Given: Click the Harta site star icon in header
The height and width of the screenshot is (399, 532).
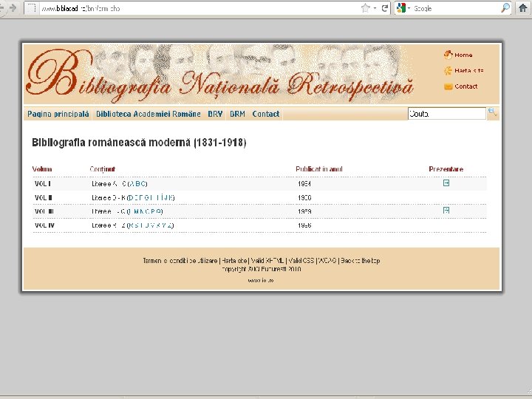Looking at the screenshot, I should (x=449, y=71).
